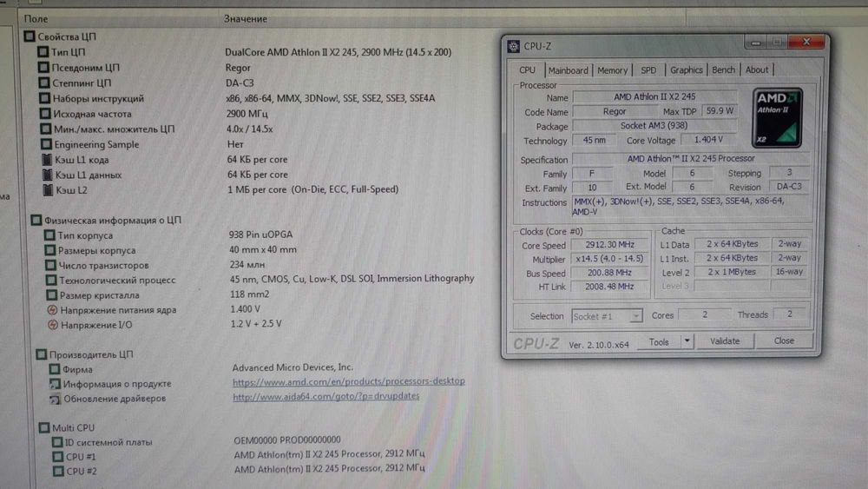Click the icon beside Производитель ЦП

(41, 354)
